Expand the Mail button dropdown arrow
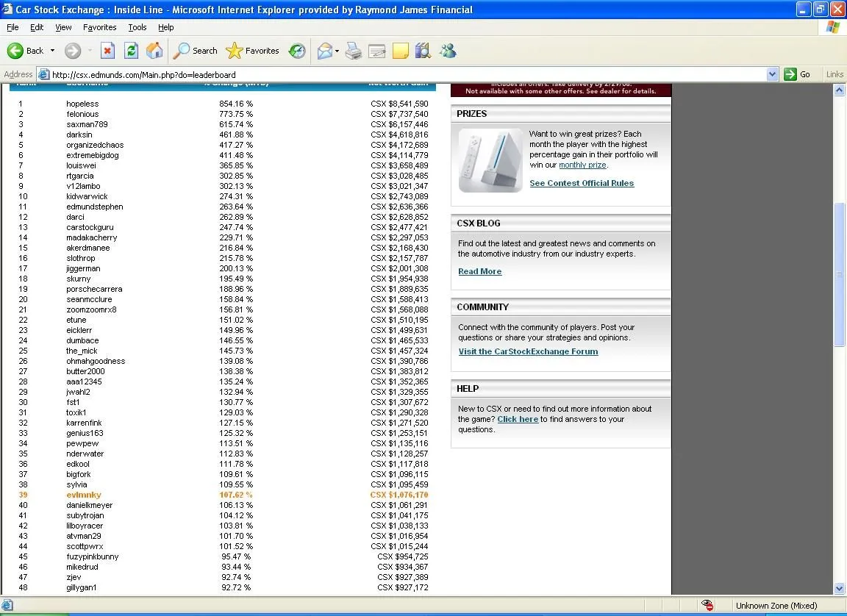 pos(337,51)
